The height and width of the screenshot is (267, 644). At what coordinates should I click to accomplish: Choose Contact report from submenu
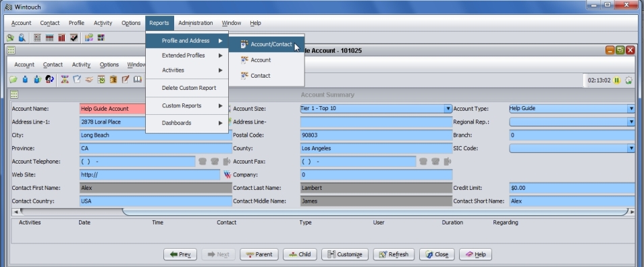(266, 76)
